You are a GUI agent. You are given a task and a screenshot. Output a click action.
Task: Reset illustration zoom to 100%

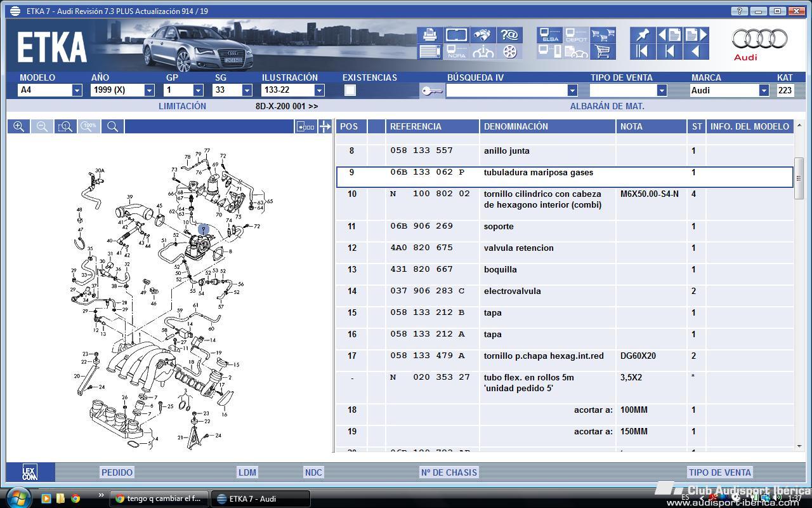tap(89, 126)
